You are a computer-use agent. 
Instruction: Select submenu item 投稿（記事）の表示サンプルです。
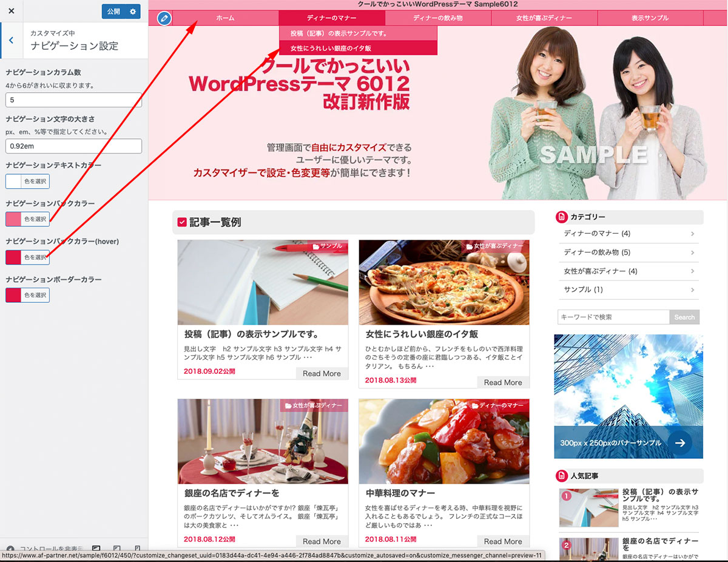click(x=358, y=33)
